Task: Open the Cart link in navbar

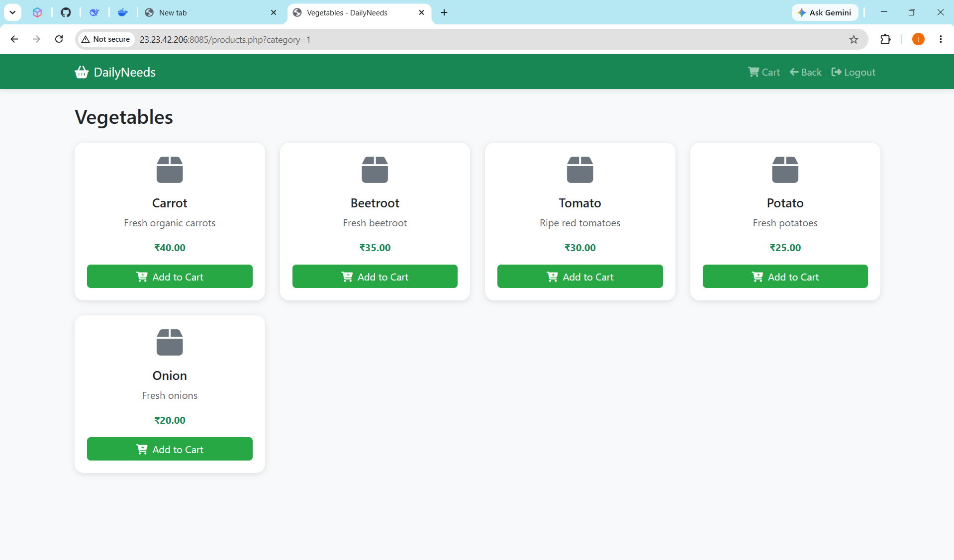Action: [x=764, y=72]
